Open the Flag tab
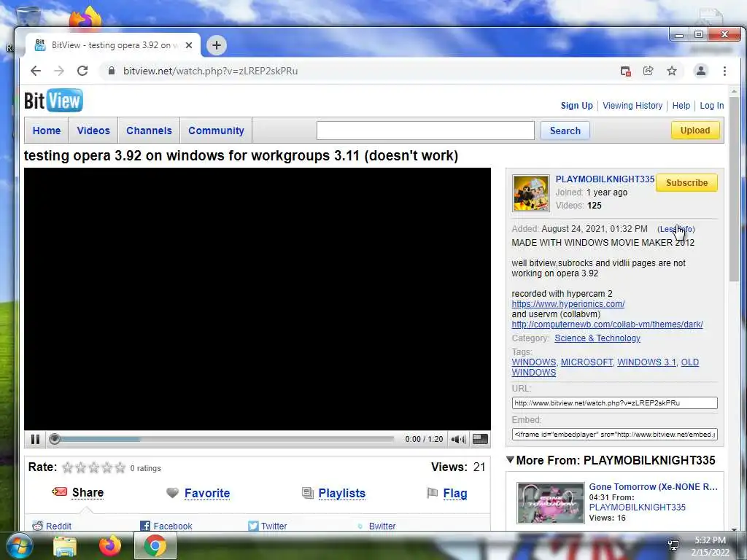The width and height of the screenshot is (747, 560). point(455,494)
